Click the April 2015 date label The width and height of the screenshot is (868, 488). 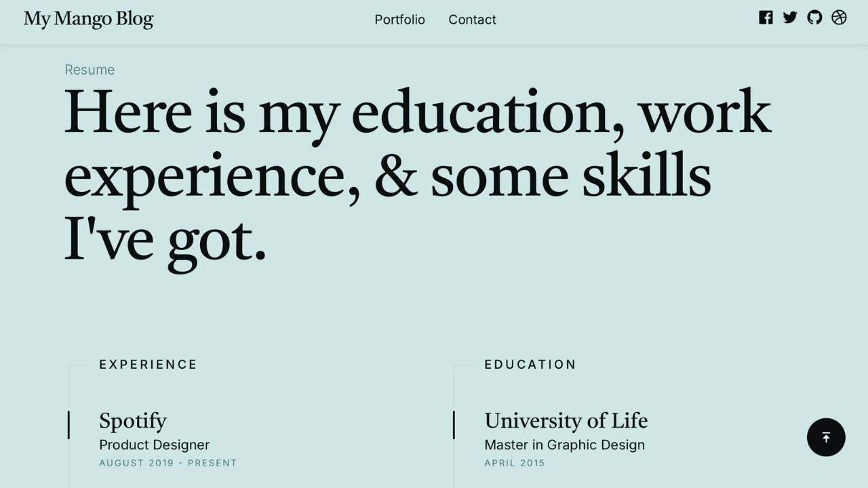515,463
